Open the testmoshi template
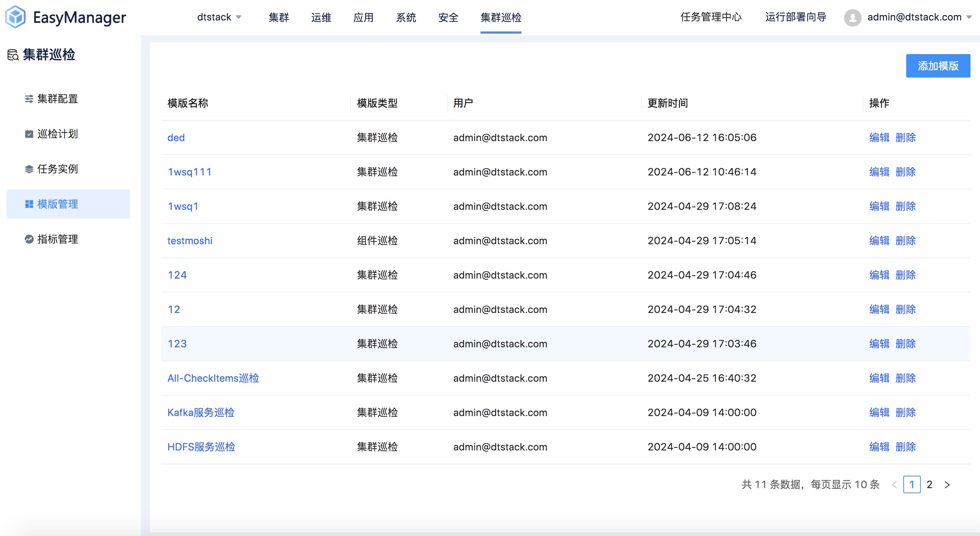980x536 pixels. pyautogui.click(x=190, y=241)
